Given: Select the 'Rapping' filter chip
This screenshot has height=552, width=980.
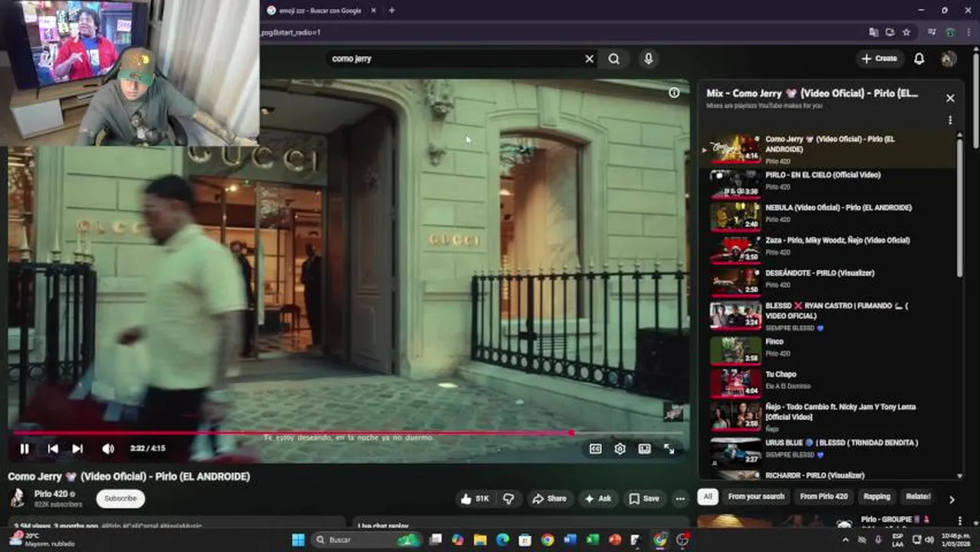Looking at the screenshot, I should 876,497.
